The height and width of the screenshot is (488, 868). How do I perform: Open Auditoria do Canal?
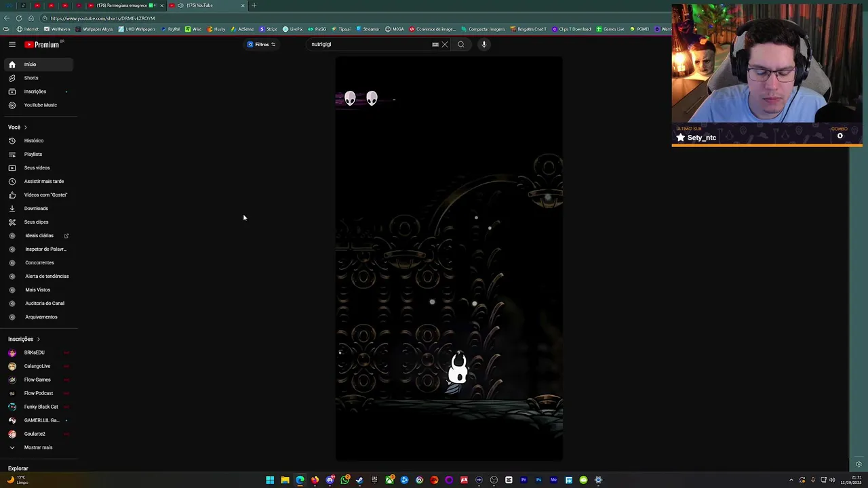pos(37,304)
